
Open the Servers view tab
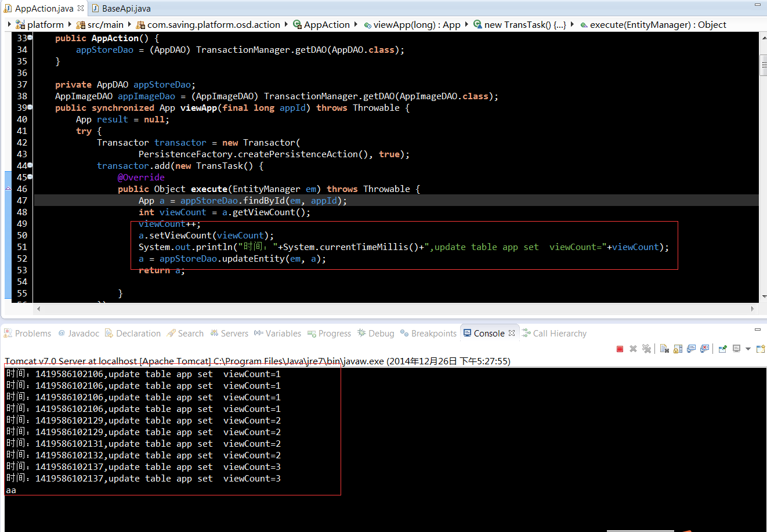(x=229, y=333)
